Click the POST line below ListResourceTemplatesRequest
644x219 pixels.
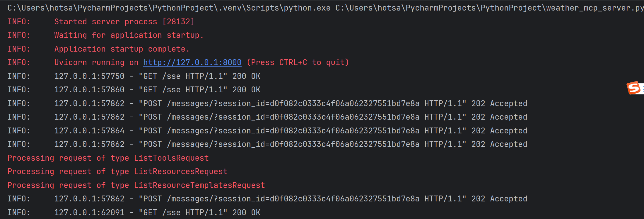(x=290, y=199)
